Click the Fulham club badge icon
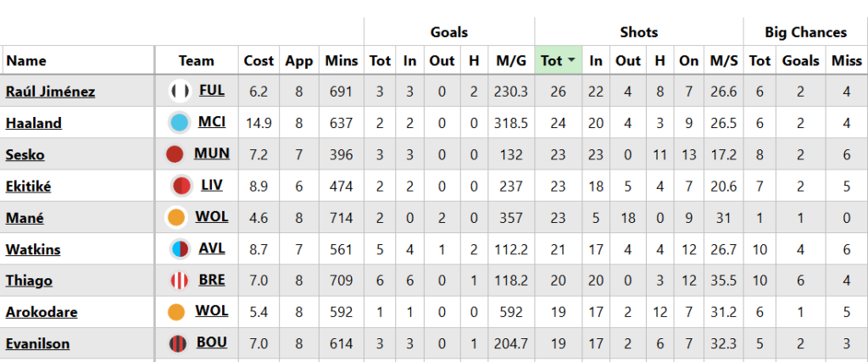The width and height of the screenshot is (868, 362). click(179, 91)
